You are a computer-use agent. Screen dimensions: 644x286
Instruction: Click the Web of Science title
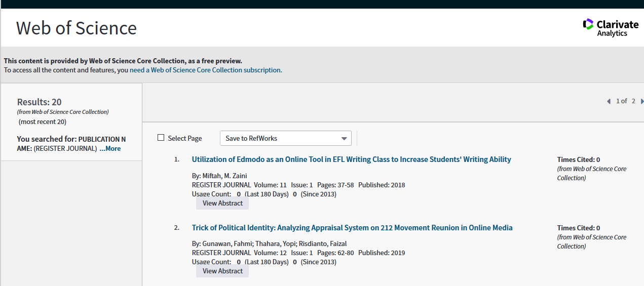[x=77, y=27]
